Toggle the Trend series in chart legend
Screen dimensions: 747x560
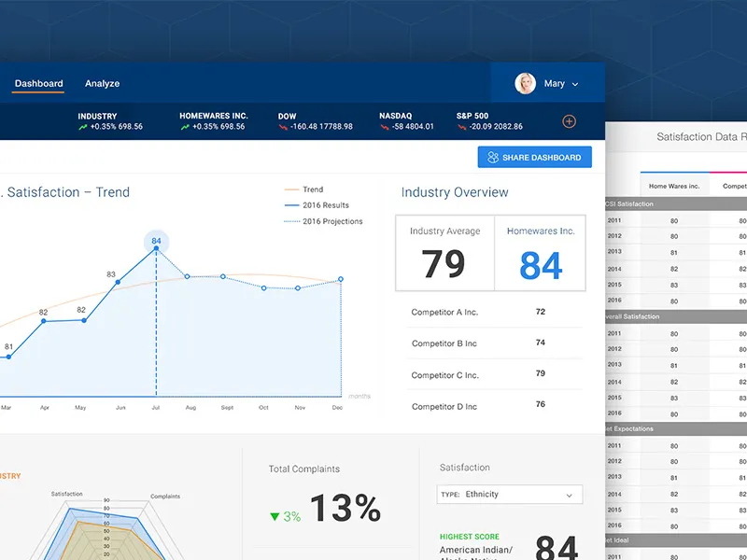(304, 189)
